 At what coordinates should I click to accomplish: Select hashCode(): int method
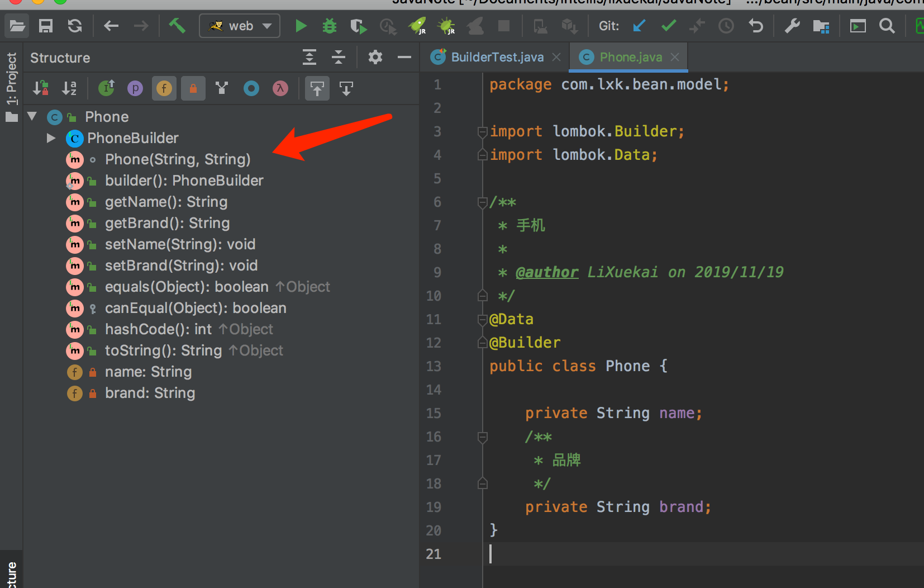[x=158, y=329]
